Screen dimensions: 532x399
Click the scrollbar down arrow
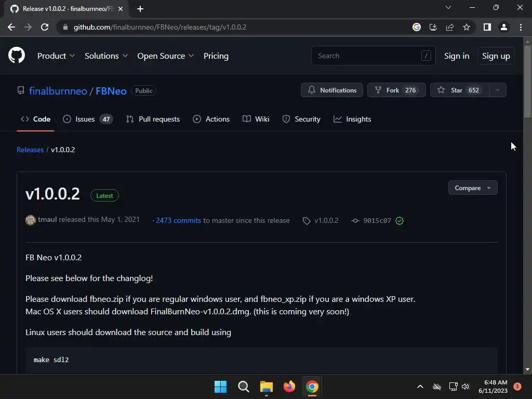click(527, 369)
